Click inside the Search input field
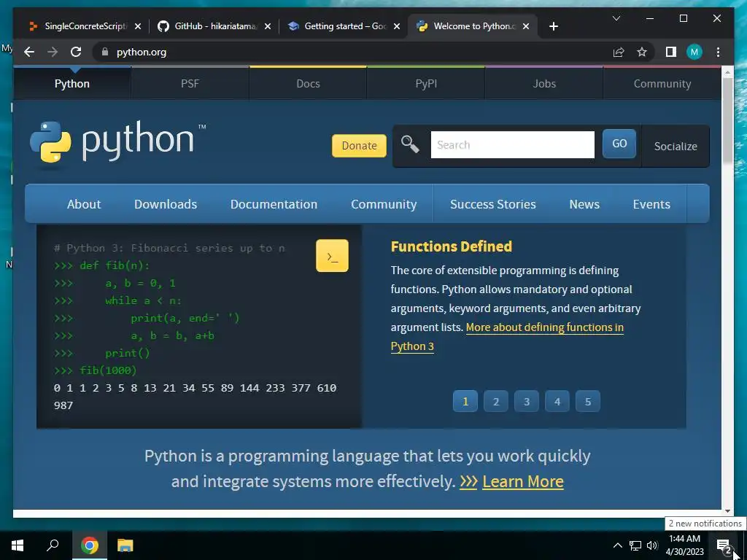 (x=512, y=145)
